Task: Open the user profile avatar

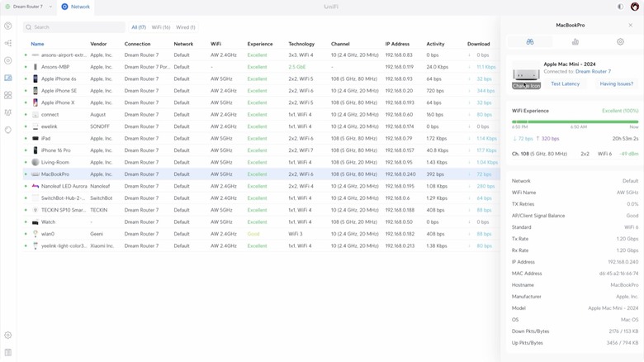Action: click(x=635, y=7)
